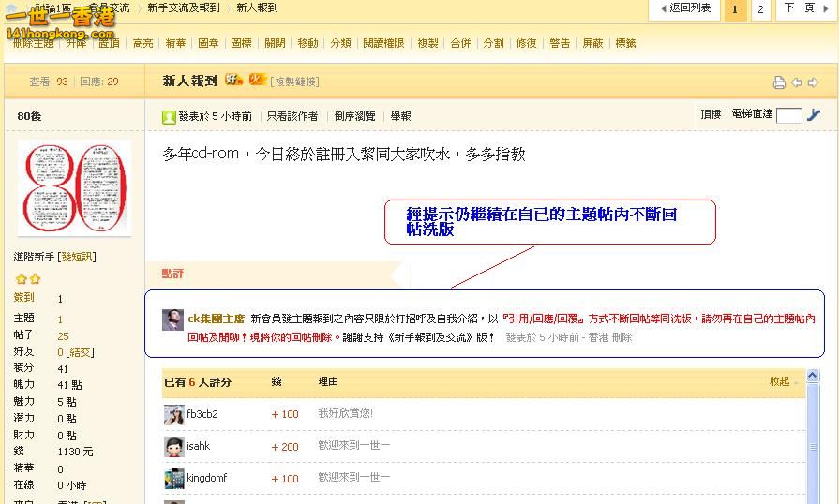Click 發短訊 send message link

(x=77, y=257)
